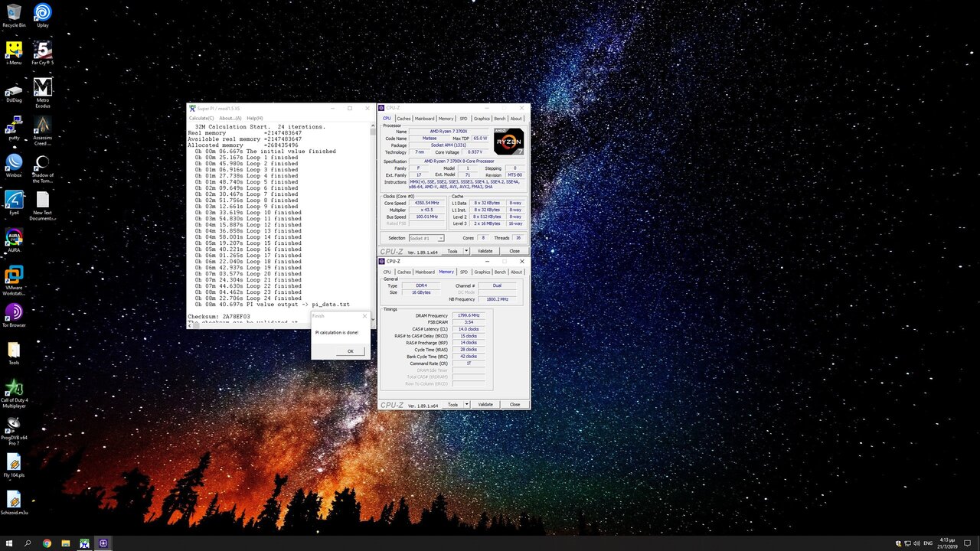The image size is (980, 551).
Task: Click the DRAM Frequency value 1799.6 MHz
Action: 469,315
